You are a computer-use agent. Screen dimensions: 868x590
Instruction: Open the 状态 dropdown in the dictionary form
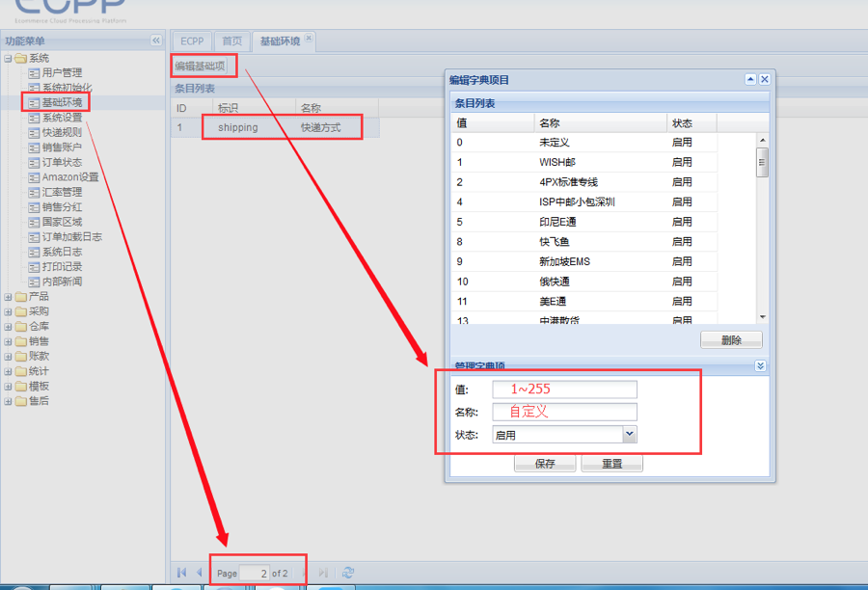pos(630,435)
